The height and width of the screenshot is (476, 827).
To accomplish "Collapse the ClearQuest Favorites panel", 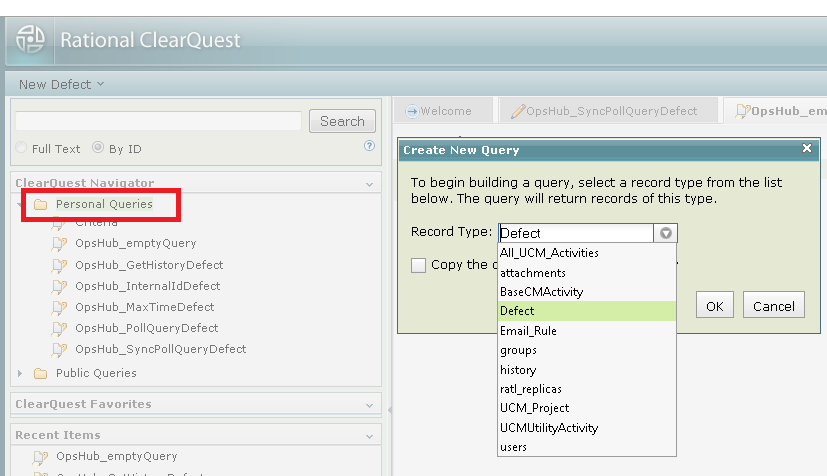I will pyautogui.click(x=369, y=405).
